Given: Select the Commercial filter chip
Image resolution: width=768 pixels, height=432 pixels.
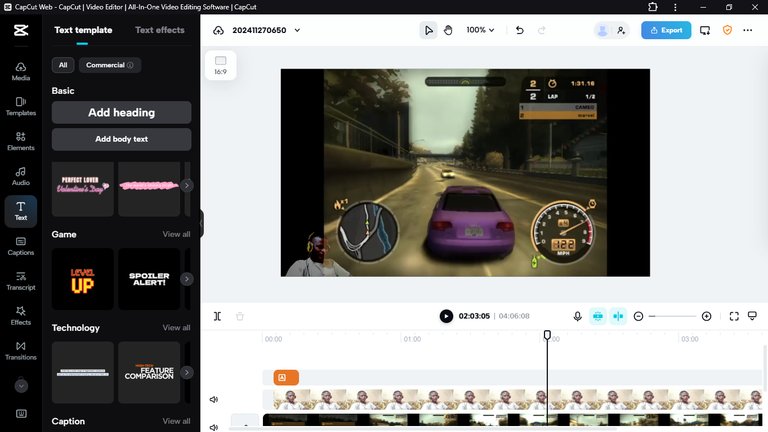Looking at the screenshot, I should point(110,65).
